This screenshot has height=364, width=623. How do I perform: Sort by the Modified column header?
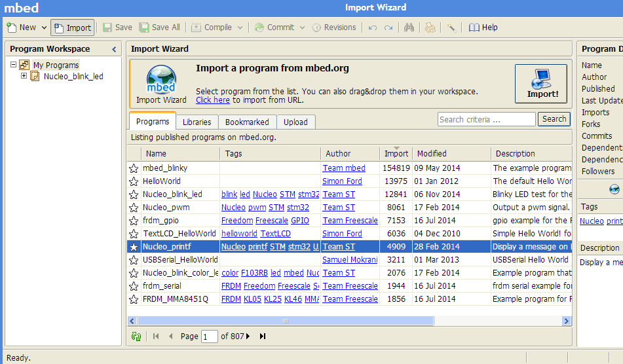(x=452, y=154)
